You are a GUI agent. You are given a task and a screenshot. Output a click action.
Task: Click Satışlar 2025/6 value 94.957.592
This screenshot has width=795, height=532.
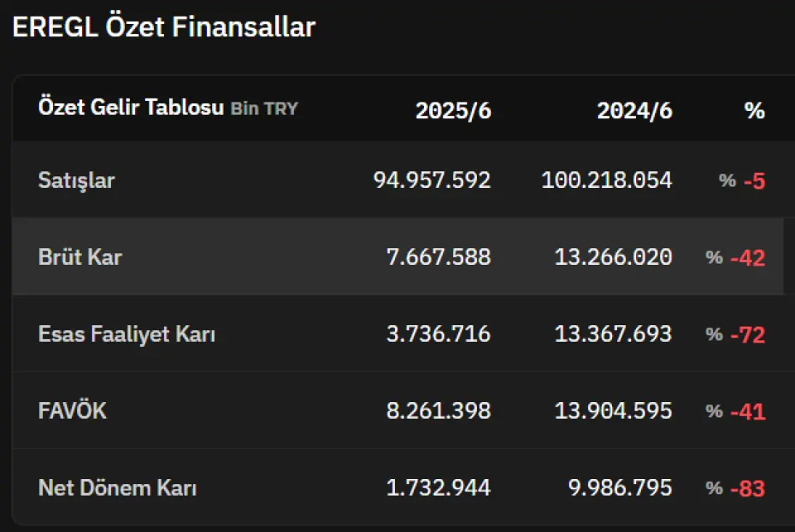point(432,180)
